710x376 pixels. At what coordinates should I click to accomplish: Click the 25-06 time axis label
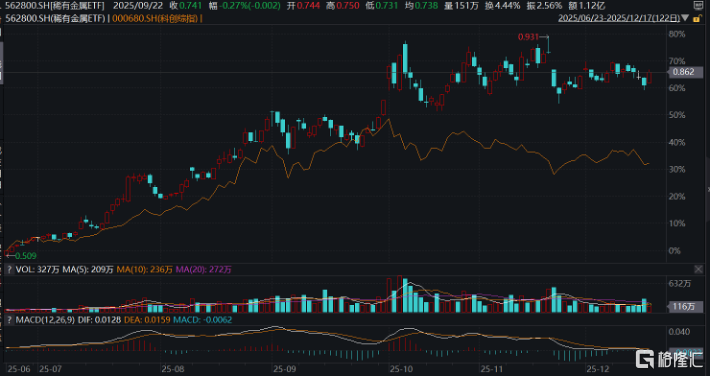[x=19, y=369]
